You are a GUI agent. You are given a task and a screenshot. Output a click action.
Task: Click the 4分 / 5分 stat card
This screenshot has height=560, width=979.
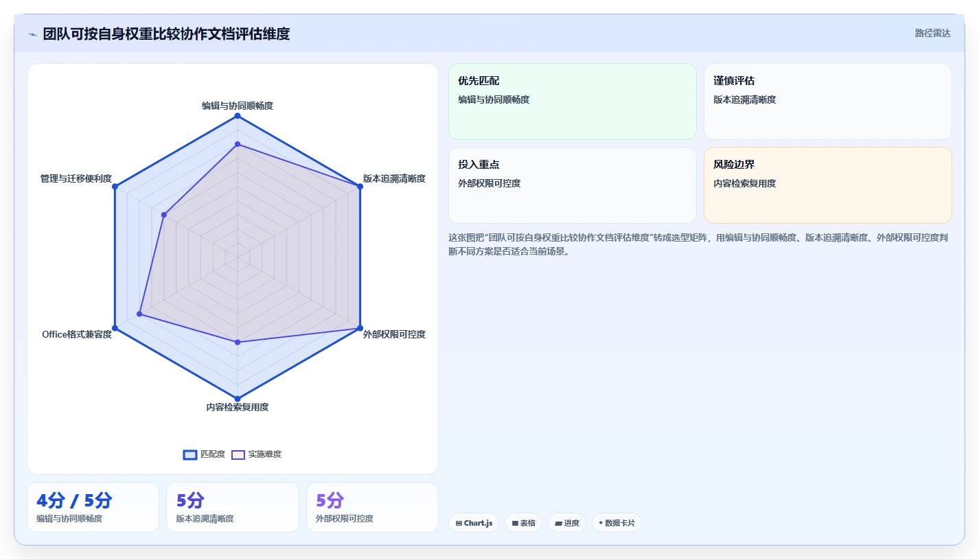[93, 507]
